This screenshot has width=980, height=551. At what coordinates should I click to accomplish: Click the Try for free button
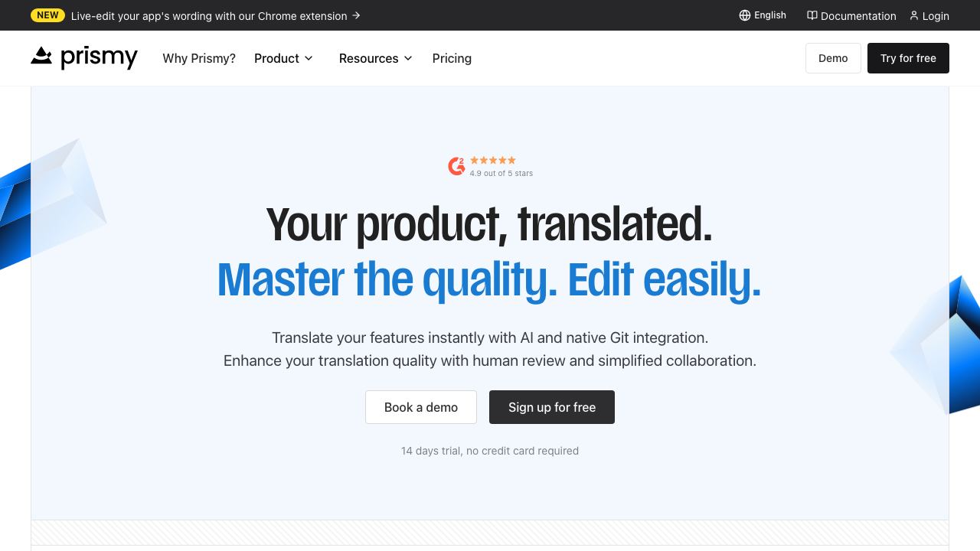click(x=908, y=58)
